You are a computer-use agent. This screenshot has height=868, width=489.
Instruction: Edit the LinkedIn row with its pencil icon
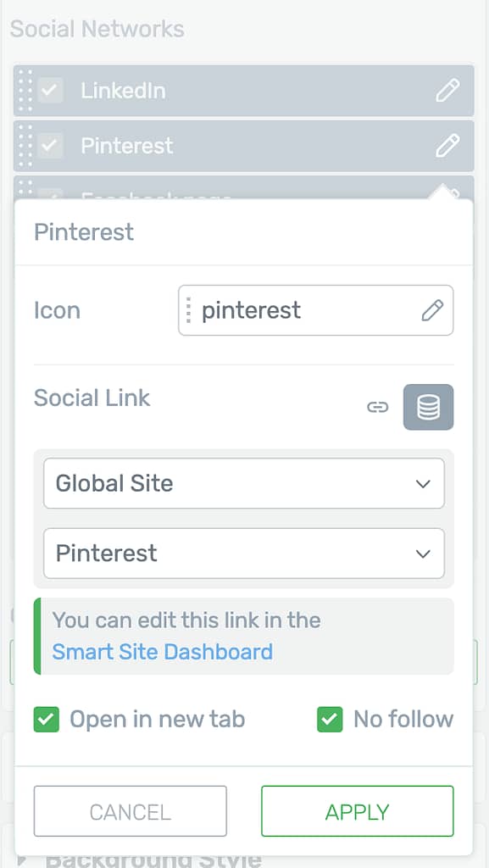click(447, 90)
